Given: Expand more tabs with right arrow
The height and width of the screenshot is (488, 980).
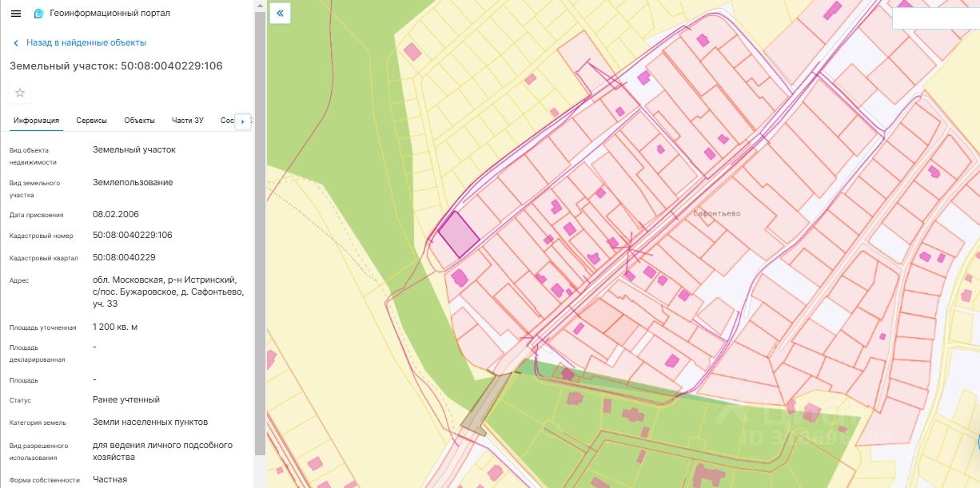Looking at the screenshot, I should pos(243,121).
